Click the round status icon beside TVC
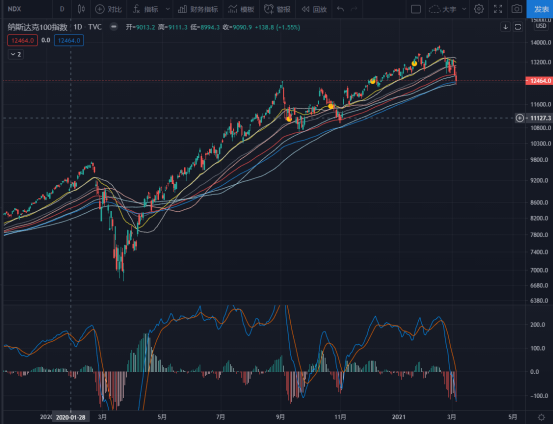 (114, 27)
